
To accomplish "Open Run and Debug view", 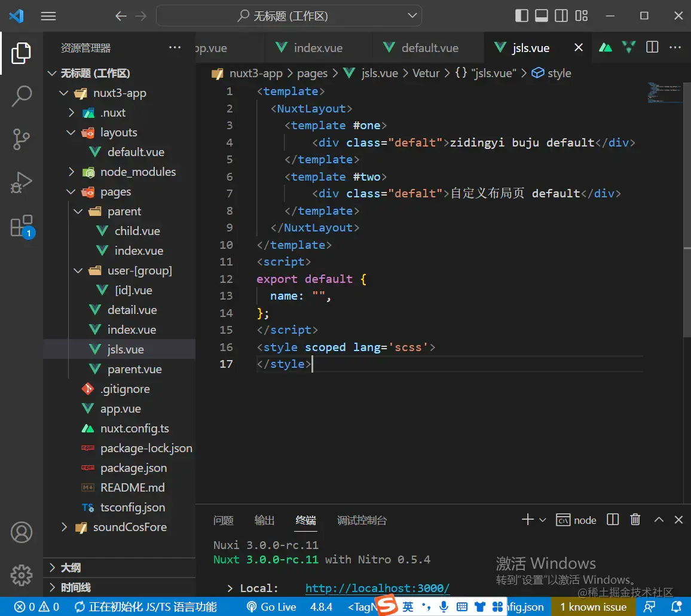I will (x=21, y=182).
